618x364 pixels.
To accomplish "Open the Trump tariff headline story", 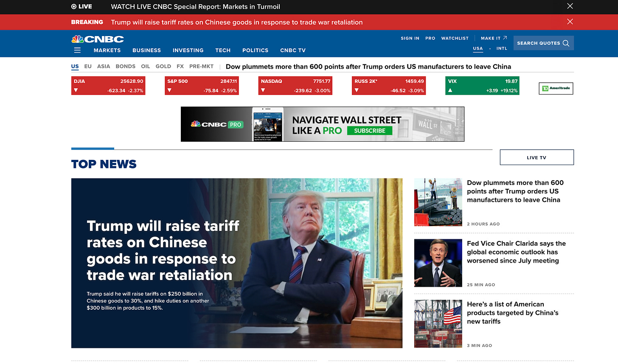I will [163, 250].
